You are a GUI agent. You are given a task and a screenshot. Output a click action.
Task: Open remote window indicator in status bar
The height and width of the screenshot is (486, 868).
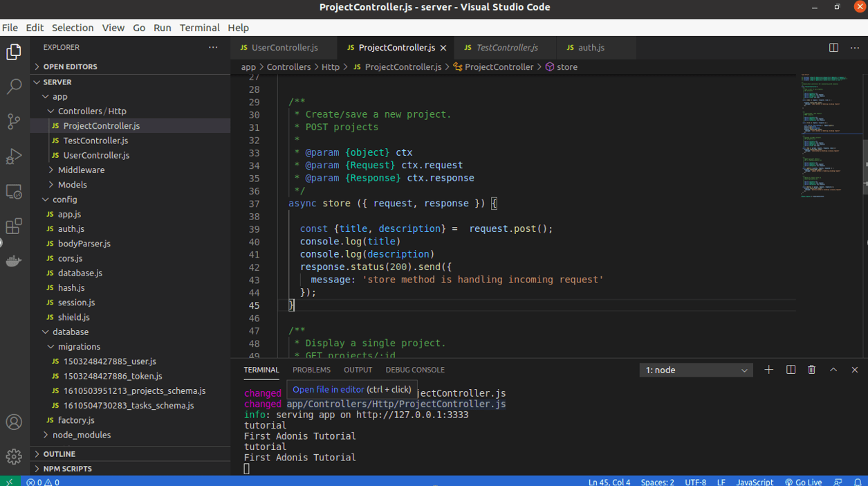(x=9, y=481)
